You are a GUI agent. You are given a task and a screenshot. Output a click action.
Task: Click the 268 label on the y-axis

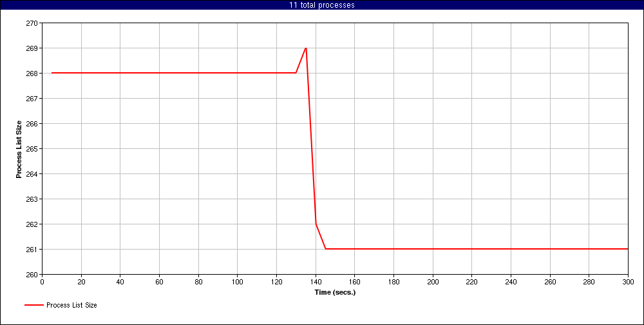32,74
